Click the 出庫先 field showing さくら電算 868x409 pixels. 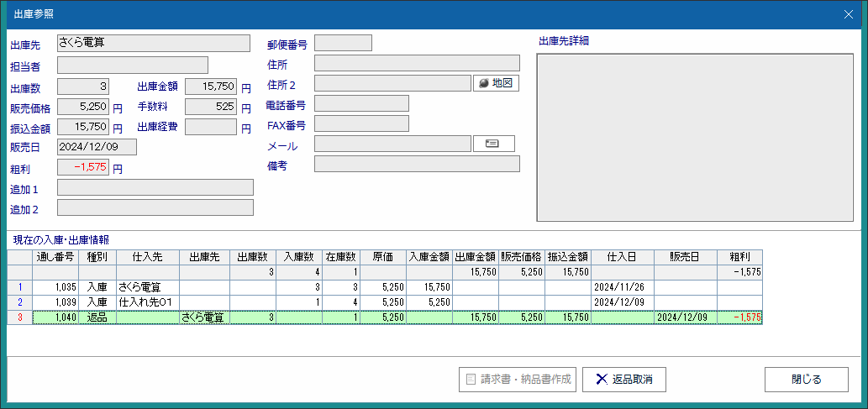click(x=153, y=44)
